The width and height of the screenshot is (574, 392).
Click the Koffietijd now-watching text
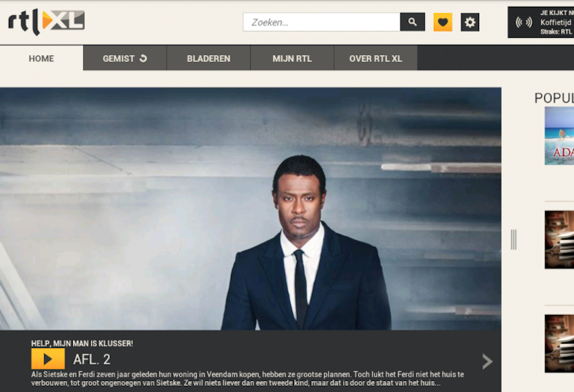coord(556,22)
